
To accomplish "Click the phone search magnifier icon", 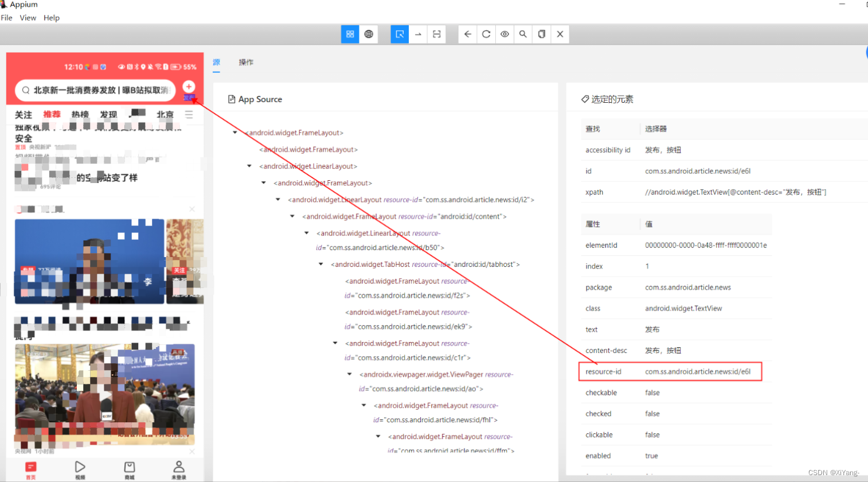I will (26, 90).
